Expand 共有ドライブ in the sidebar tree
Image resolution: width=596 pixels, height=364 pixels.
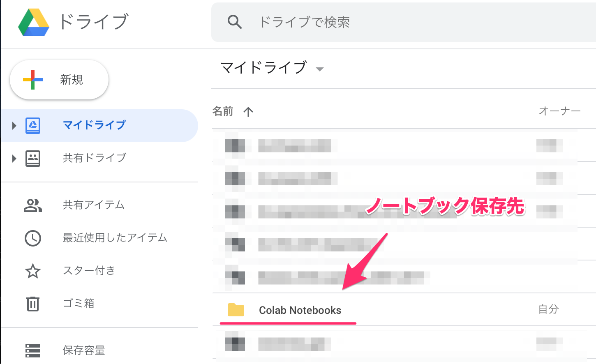(14, 158)
